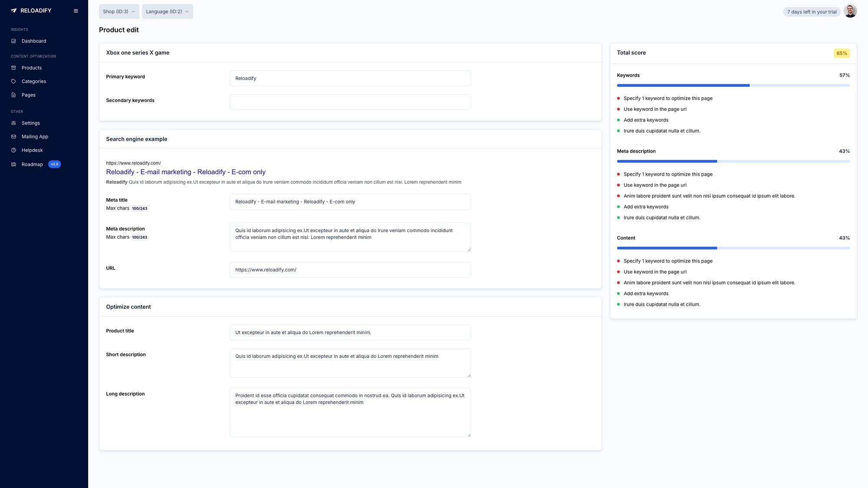Click the Reloadify E-mail marketing search result link

coord(186,172)
